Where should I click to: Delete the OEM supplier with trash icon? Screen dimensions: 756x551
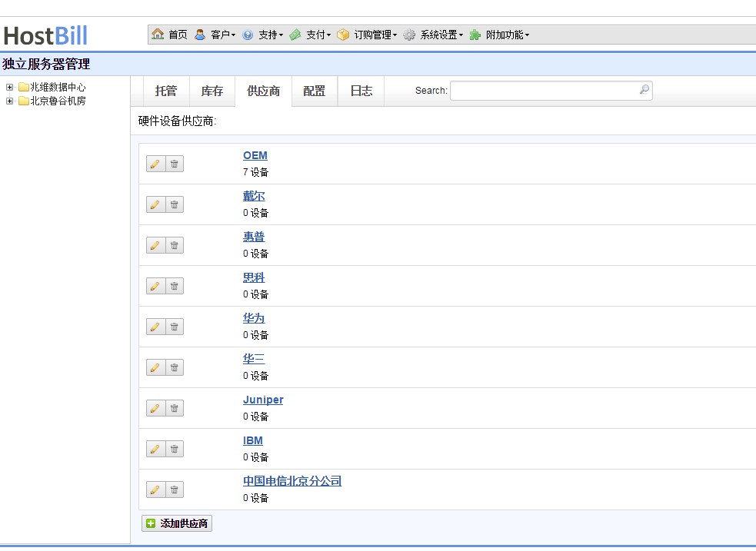(175, 164)
